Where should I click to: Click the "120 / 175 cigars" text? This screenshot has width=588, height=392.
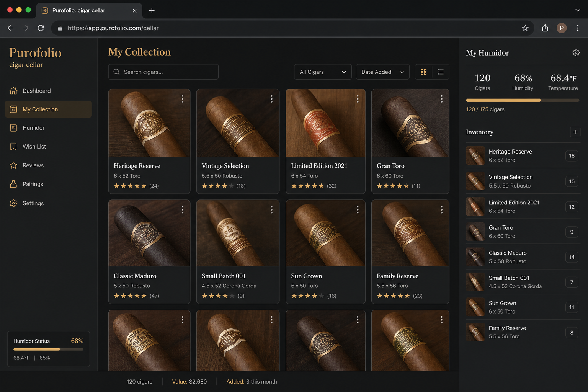click(x=485, y=109)
